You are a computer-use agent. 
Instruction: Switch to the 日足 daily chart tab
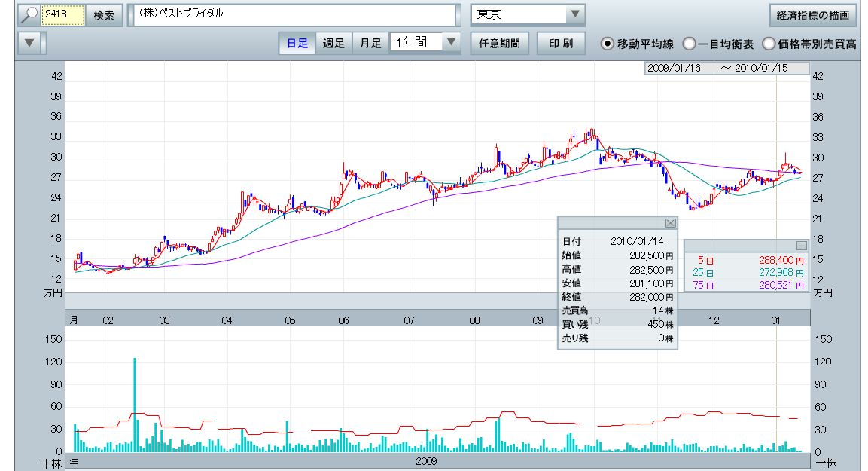(x=297, y=43)
